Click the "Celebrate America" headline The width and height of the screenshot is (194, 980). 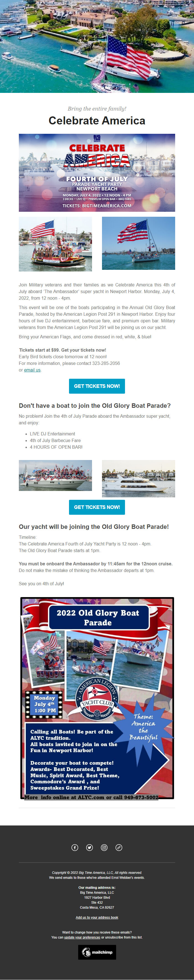click(97, 121)
